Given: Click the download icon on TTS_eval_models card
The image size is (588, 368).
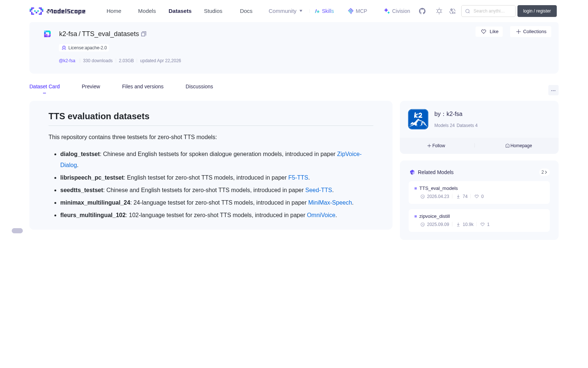Looking at the screenshot, I should [458, 197].
